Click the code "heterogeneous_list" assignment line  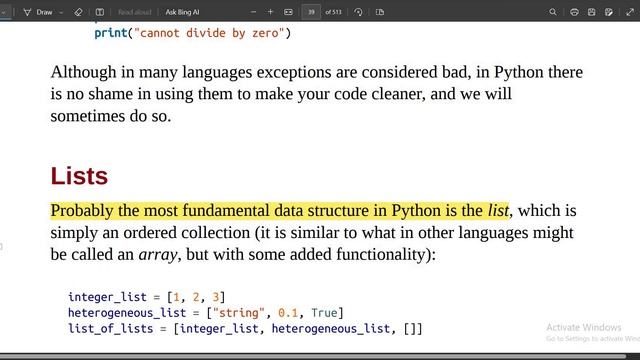(x=206, y=313)
